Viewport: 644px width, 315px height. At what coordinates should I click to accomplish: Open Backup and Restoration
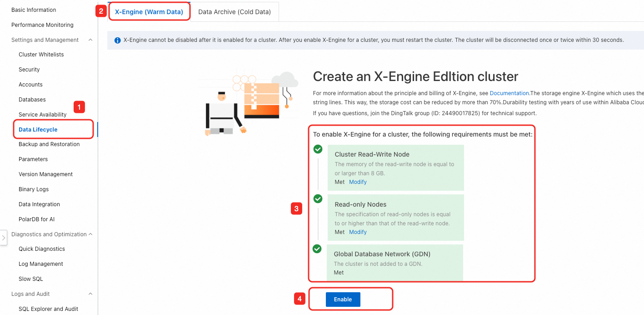(49, 144)
